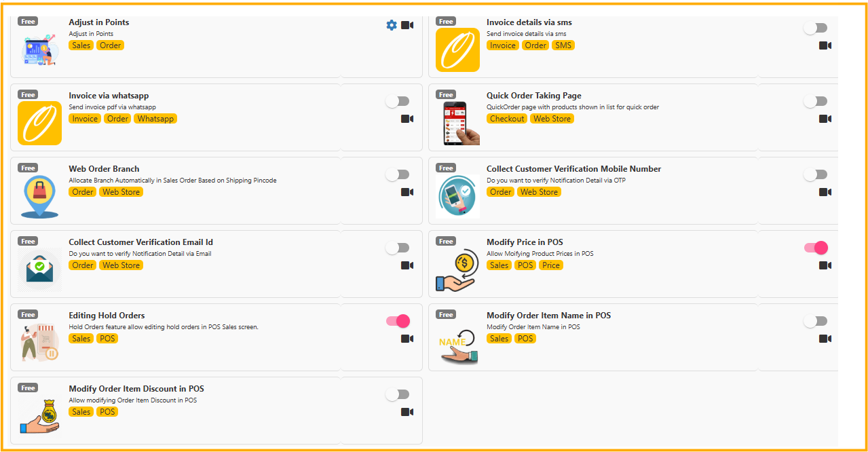Click the Price tag on Modify Price in POS
Image resolution: width=868 pixels, height=452 pixels.
(x=550, y=265)
